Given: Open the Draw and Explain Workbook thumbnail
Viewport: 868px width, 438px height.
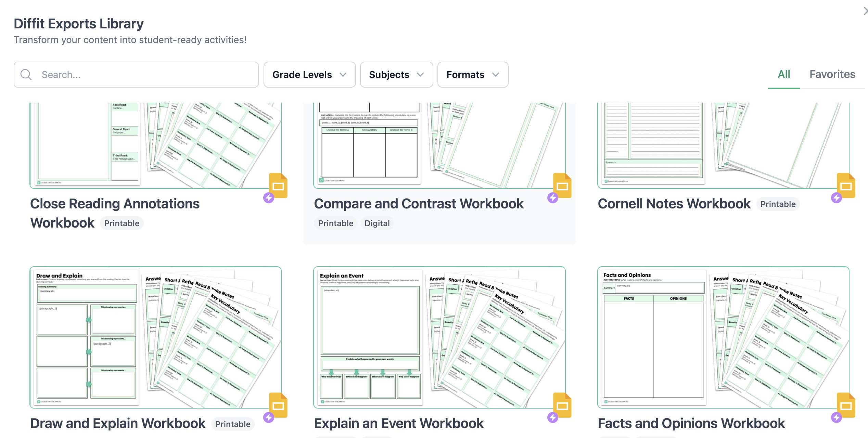Looking at the screenshot, I should pyautogui.click(x=156, y=337).
